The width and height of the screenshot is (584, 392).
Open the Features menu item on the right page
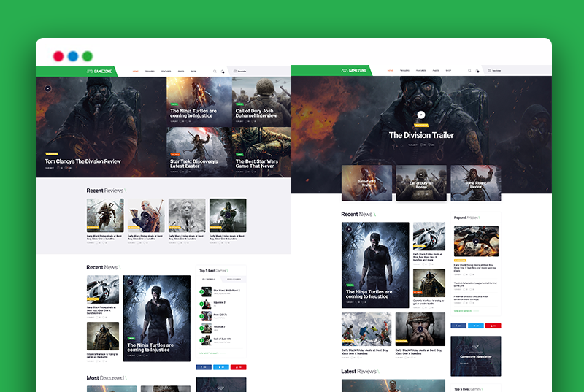pos(421,70)
